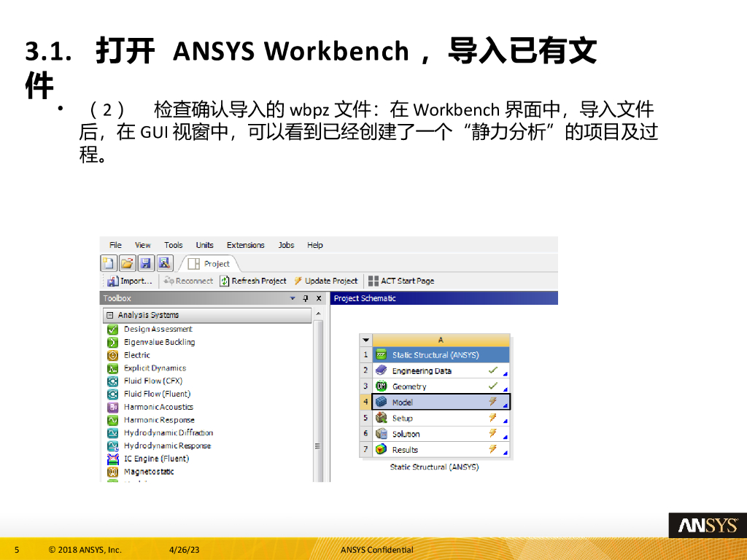Select Harmonic Acoustics icon
The width and height of the screenshot is (747, 560).
(112, 407)
